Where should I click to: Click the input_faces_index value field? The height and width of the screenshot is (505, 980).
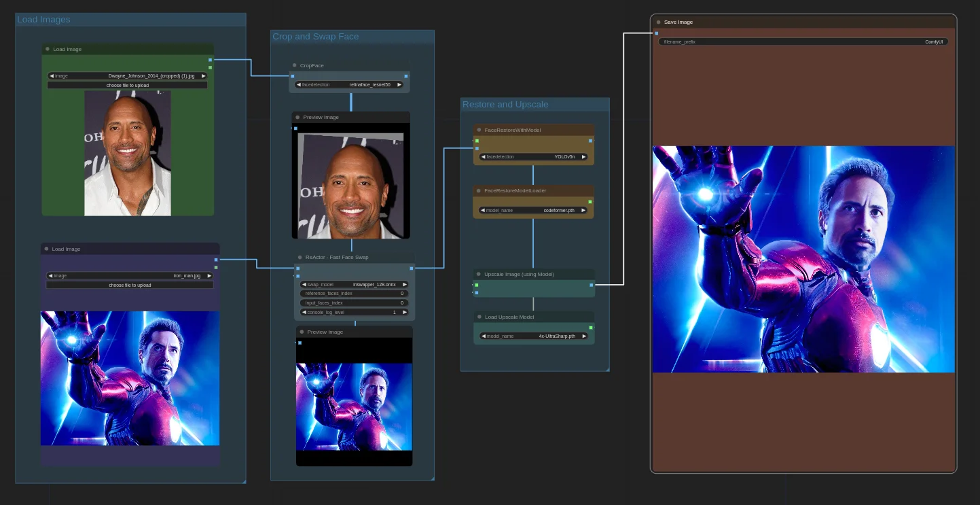(355, 302)
